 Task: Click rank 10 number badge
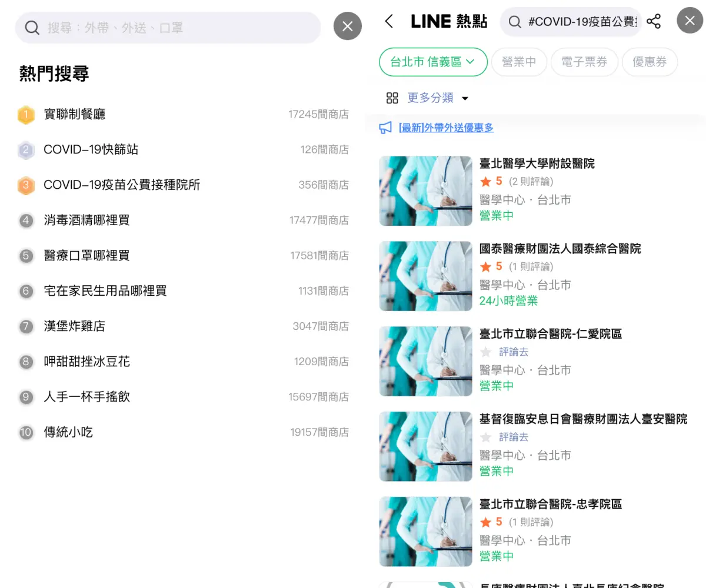pos(26,432)
